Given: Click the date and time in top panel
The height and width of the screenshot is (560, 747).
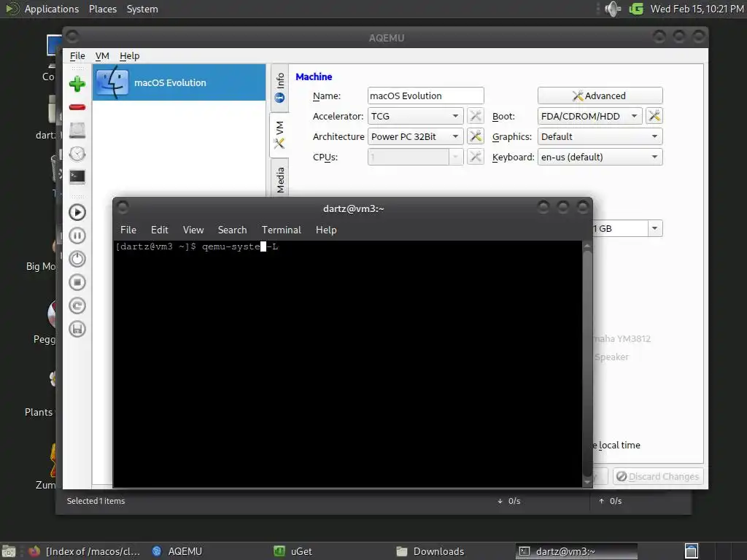Looking at the screenshot, I should tap(697, 9).
